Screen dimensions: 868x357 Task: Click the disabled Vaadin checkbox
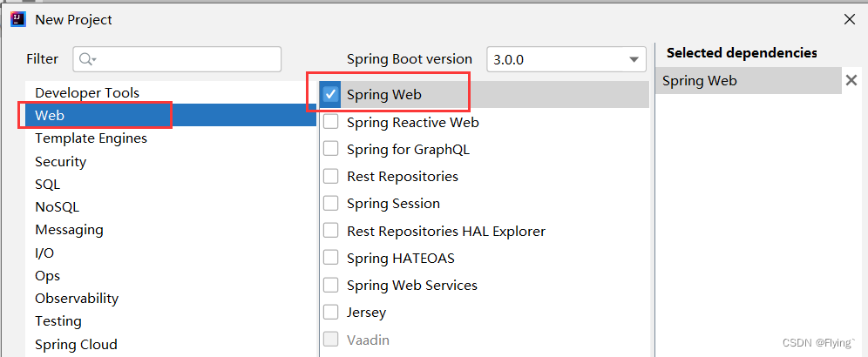(330, 340)
